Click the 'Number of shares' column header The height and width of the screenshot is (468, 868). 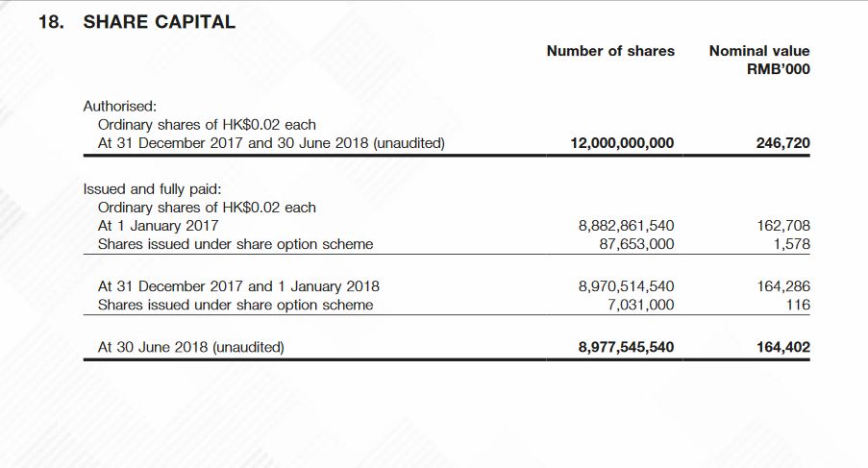click(x=610, y=51)
